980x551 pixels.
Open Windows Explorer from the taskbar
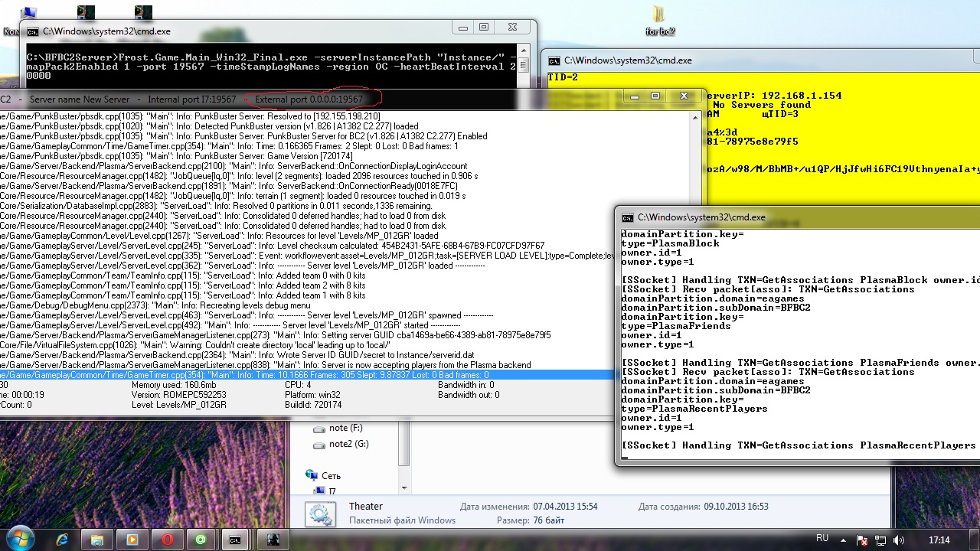pos(97,540)
